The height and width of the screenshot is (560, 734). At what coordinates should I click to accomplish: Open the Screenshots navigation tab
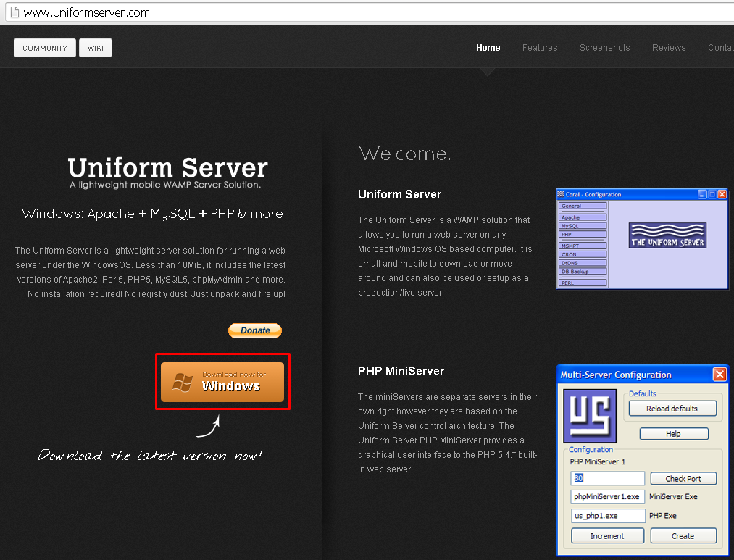604,48
